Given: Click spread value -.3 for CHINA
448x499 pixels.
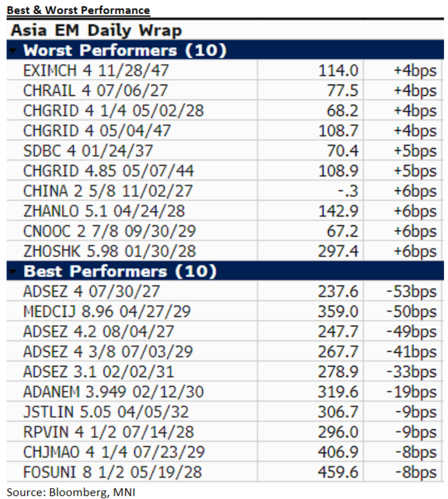Looking at the screenshot, I should point(348,191).
